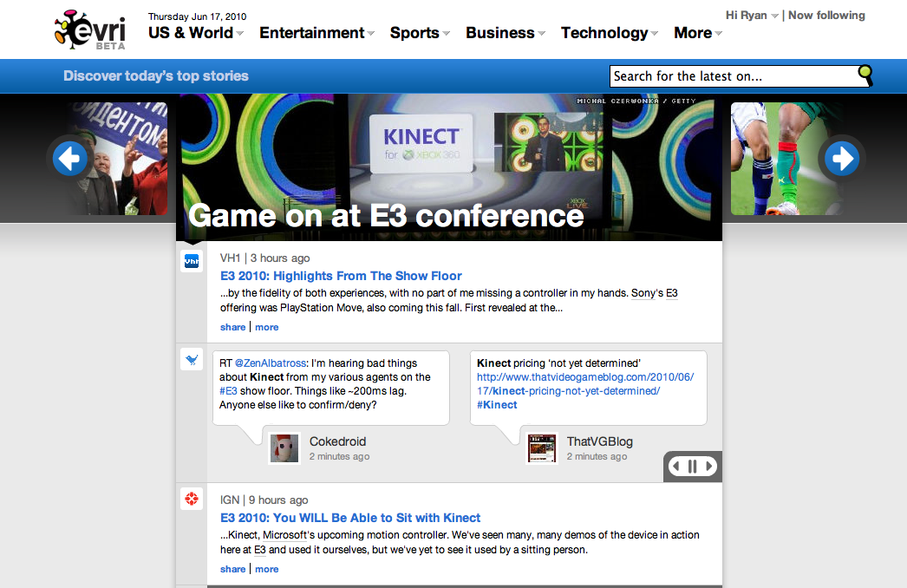The height and width of the screenshot is (588, 907).
Task: Click the VH1 3 hours ago label
Action: 265,258
